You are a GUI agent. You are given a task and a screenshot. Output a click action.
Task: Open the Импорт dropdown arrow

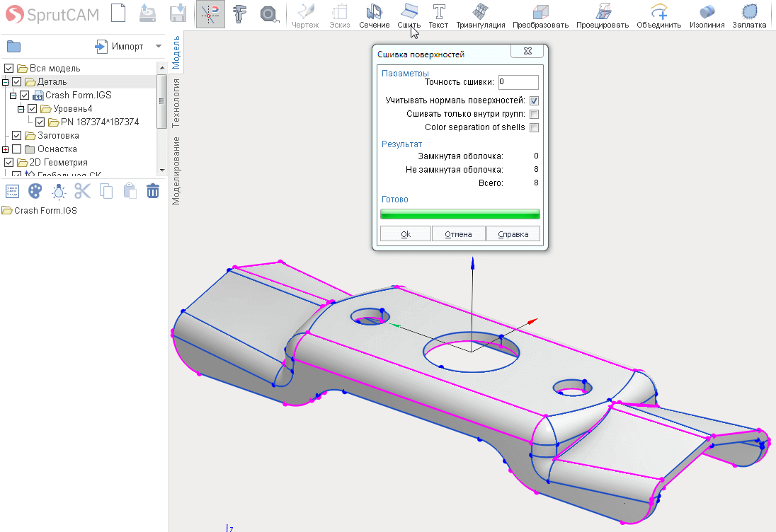tap(159, 47)
